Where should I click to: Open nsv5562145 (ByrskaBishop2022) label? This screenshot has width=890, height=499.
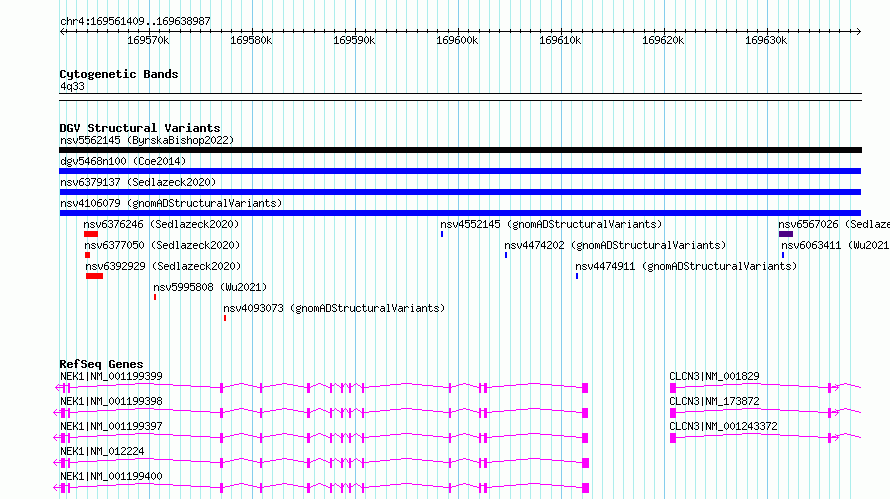point(147,140)
